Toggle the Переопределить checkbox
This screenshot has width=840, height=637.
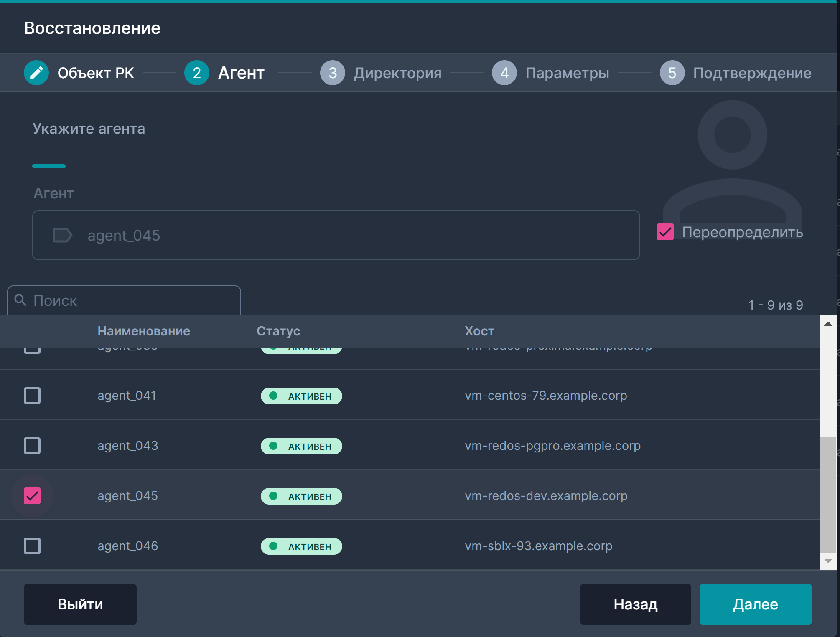coord(665,232)
